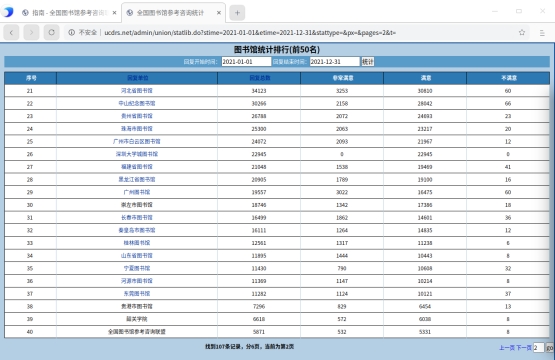Click the 图书馆统计排行(前50名) title
This screenshot has width=555, height=360.
click(277, 49)
